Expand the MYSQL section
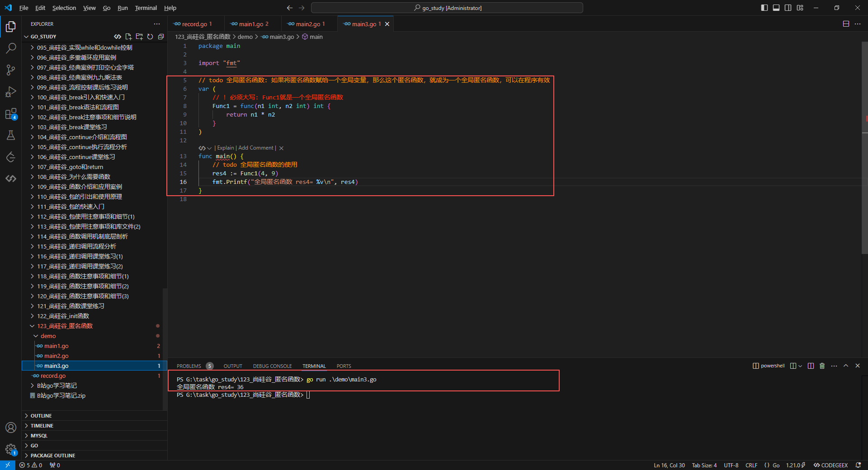 point(94,436)
